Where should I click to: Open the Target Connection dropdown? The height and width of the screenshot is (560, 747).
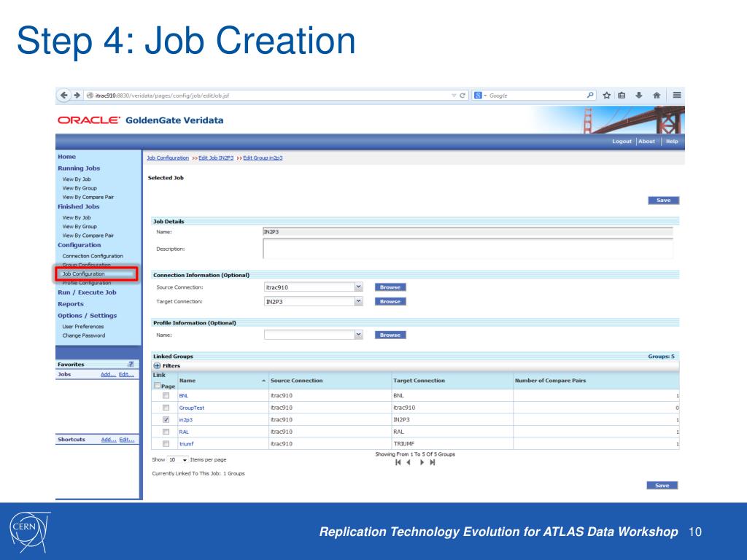point(358,301)
